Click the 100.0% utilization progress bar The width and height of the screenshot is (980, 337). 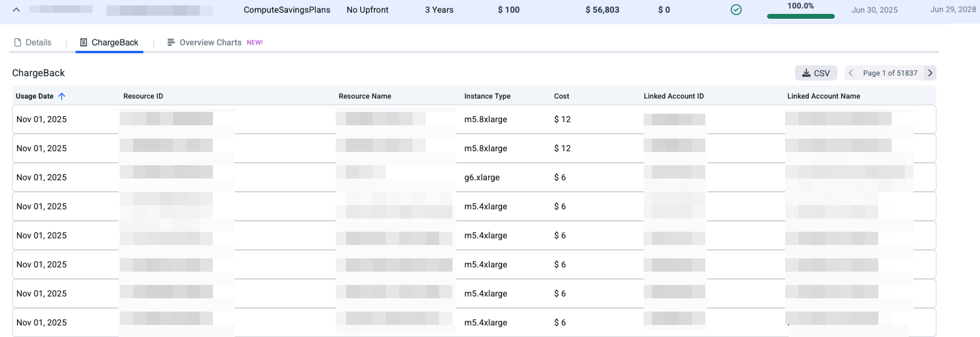[x=800, y=16]
